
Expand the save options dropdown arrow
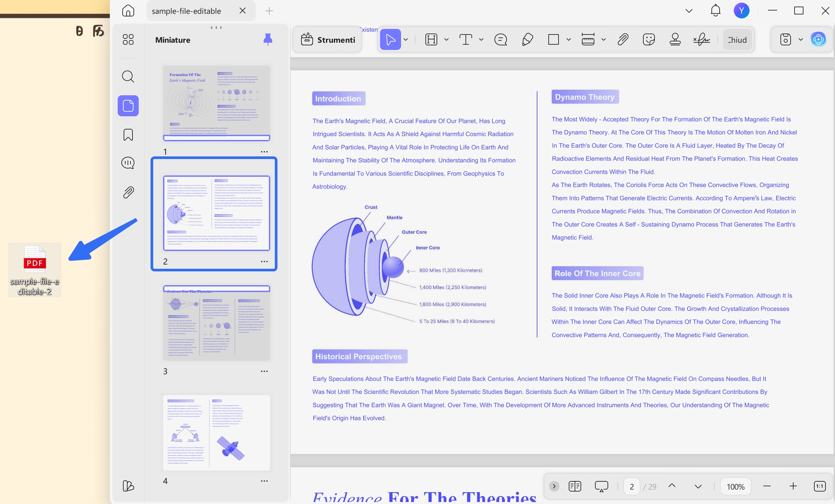[x=801, y=40]
